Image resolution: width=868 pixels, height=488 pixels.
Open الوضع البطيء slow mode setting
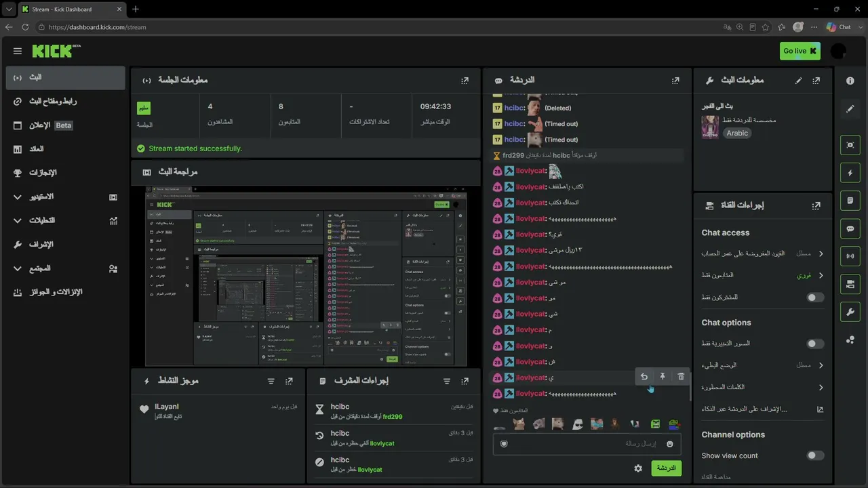(x=763, y=365)
